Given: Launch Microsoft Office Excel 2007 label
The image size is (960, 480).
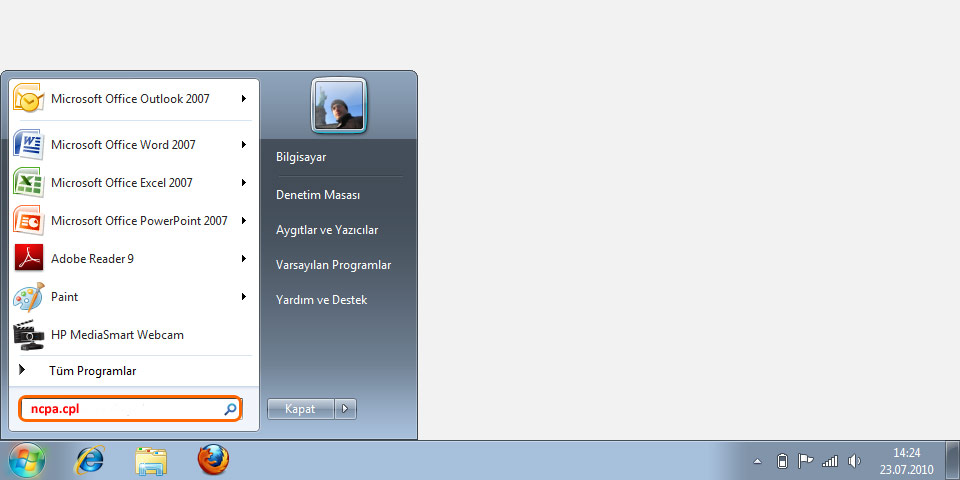Looking at the screenshot, I should click(122, 182).
